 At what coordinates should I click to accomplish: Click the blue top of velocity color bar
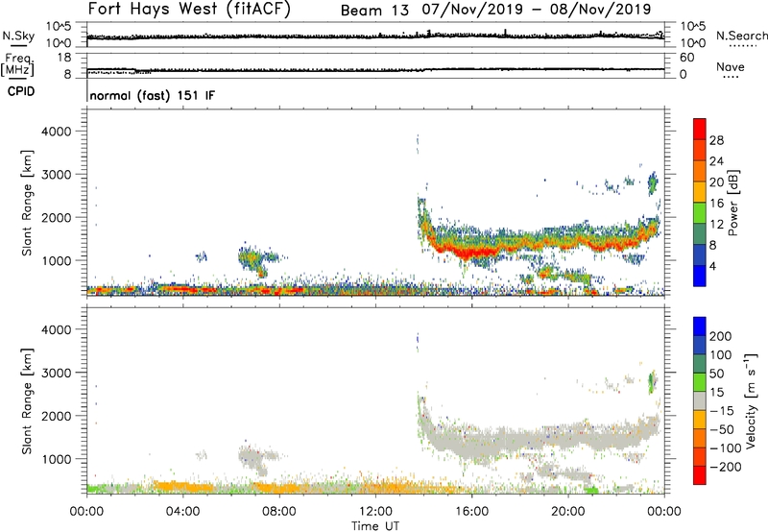[x=700, y=326]
